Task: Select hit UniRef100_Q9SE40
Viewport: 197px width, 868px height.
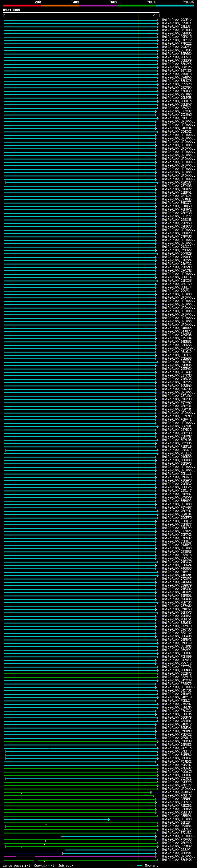Action: click(176, 20)
